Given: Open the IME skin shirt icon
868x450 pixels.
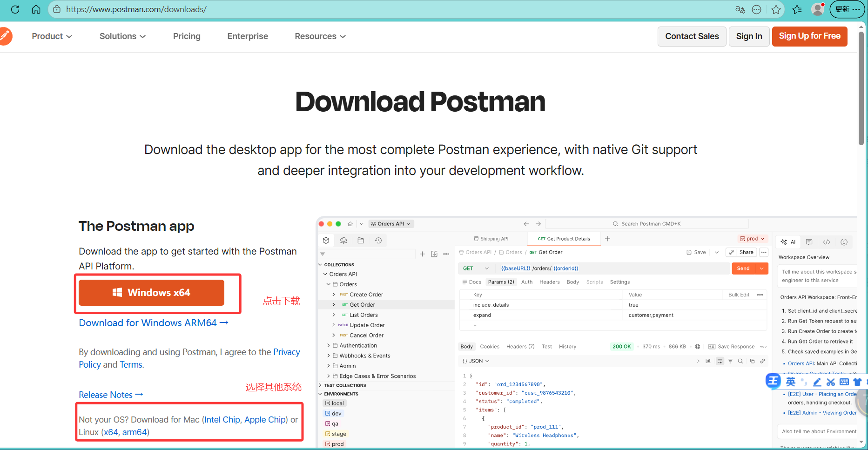Looking at the screenshot, I should 857,382.
